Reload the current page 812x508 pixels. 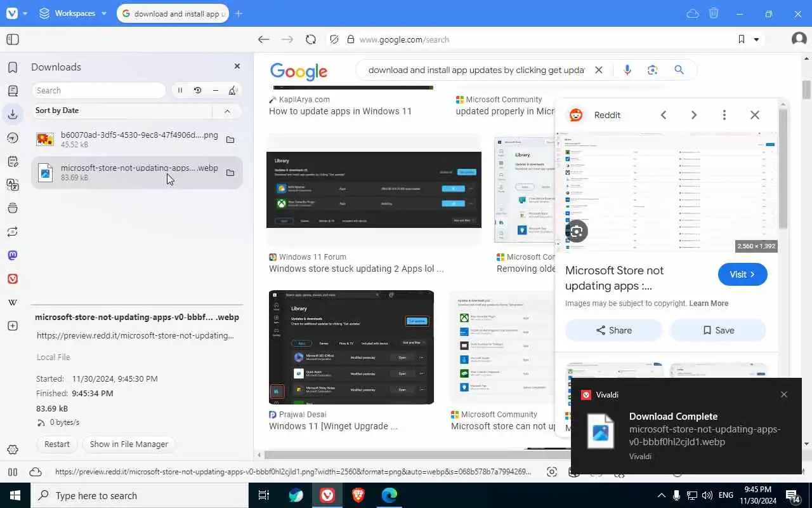point(311,39)
